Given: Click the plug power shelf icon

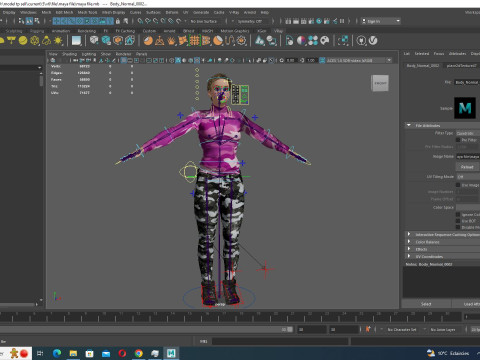Looking at the screenshot, I should coord(361,41).
